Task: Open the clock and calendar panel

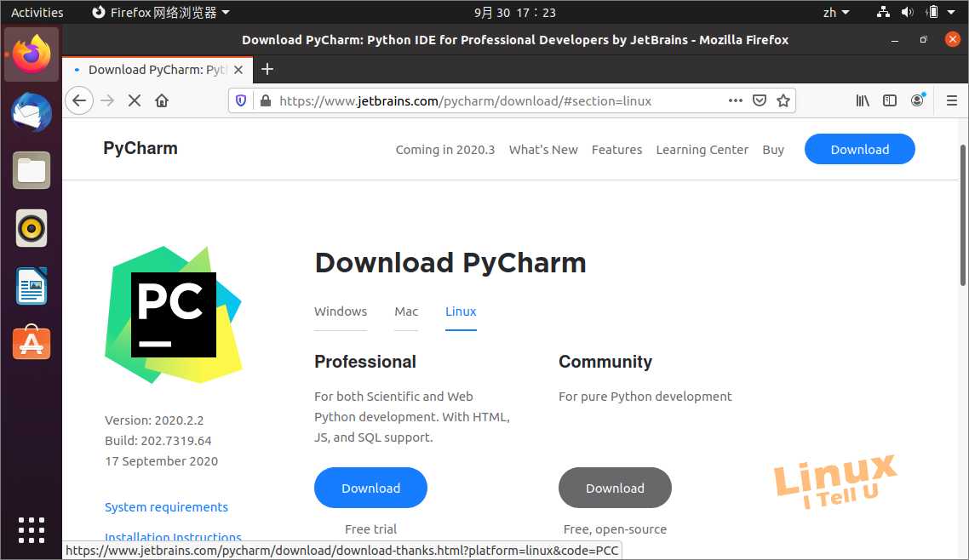Action: coord(515,13)
